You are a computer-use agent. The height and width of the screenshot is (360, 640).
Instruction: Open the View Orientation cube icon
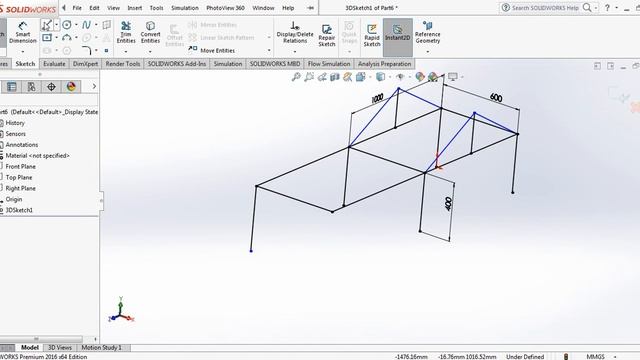[360, 76]
